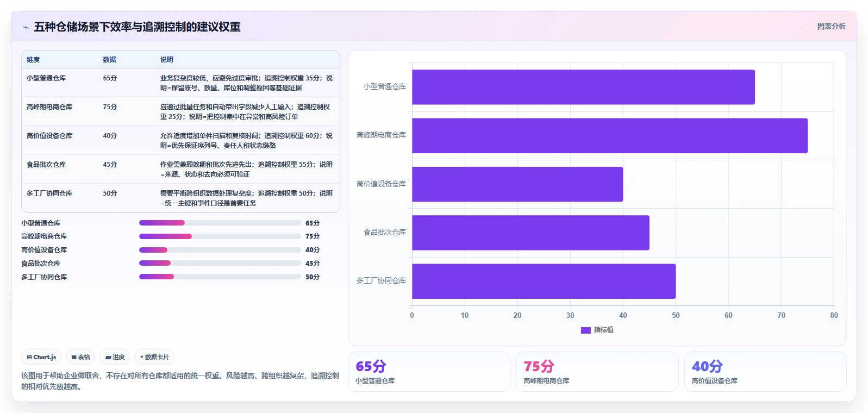Select the 高峰期电商仓库 cell in the table
This screenshot has width=868, height=413.
49,107
